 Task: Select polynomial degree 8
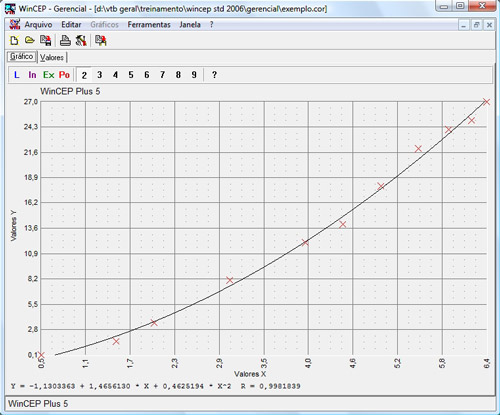pyautogui.click(x=178, y=75)
